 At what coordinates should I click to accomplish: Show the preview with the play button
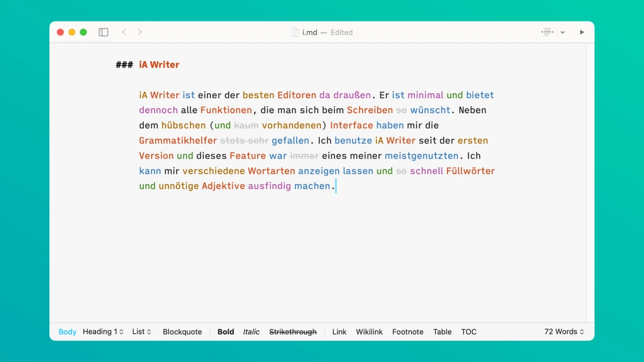click(582, 32)
